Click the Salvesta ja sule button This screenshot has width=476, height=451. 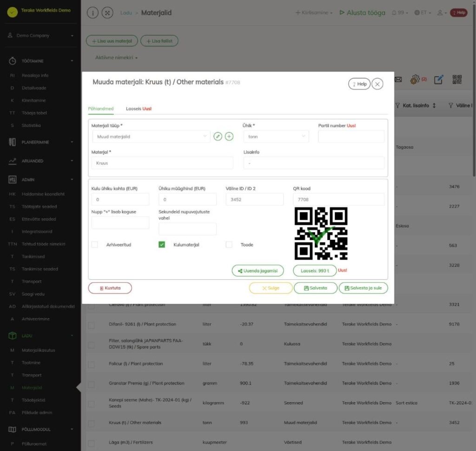coord(364,288)
